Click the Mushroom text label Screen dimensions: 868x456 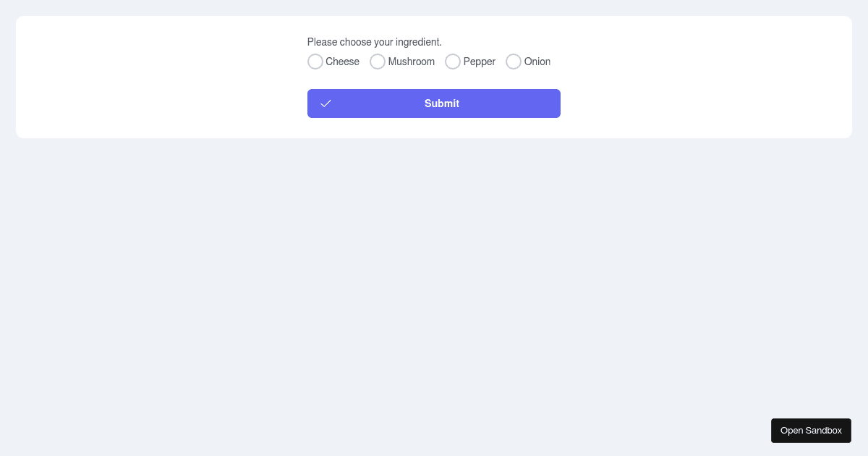point(412,62)
